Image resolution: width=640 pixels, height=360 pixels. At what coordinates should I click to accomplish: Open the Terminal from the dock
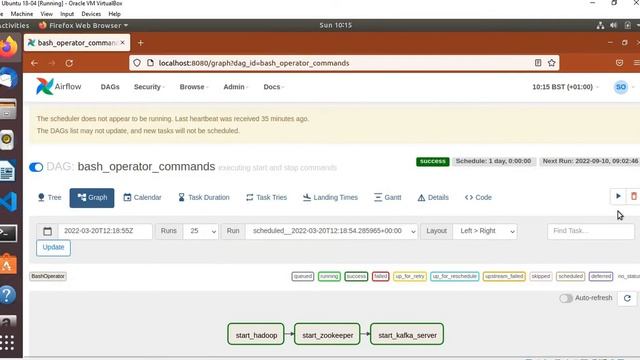point(8,233)
